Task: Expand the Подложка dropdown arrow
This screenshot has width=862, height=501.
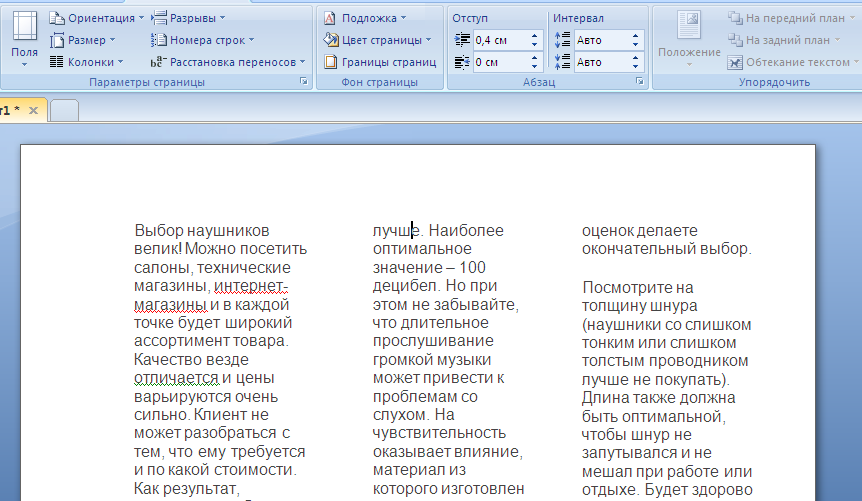Action: (x=404, y=18)
